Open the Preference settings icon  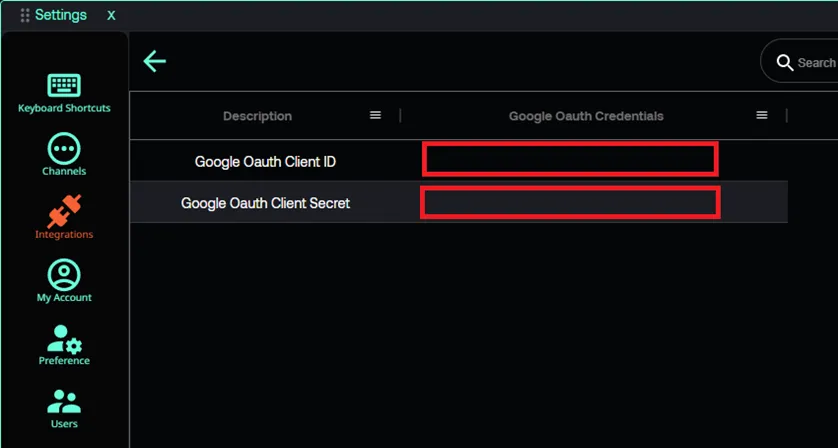click(x=64, y=339)
